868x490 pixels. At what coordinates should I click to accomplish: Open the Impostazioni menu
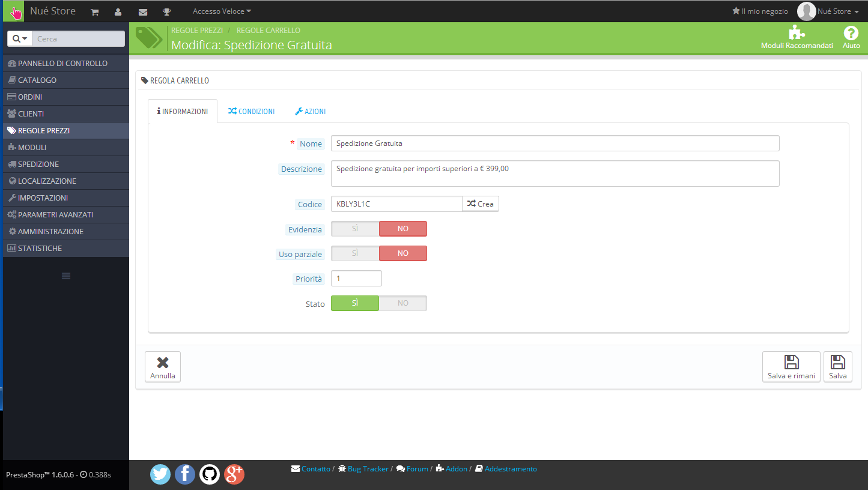66,198
